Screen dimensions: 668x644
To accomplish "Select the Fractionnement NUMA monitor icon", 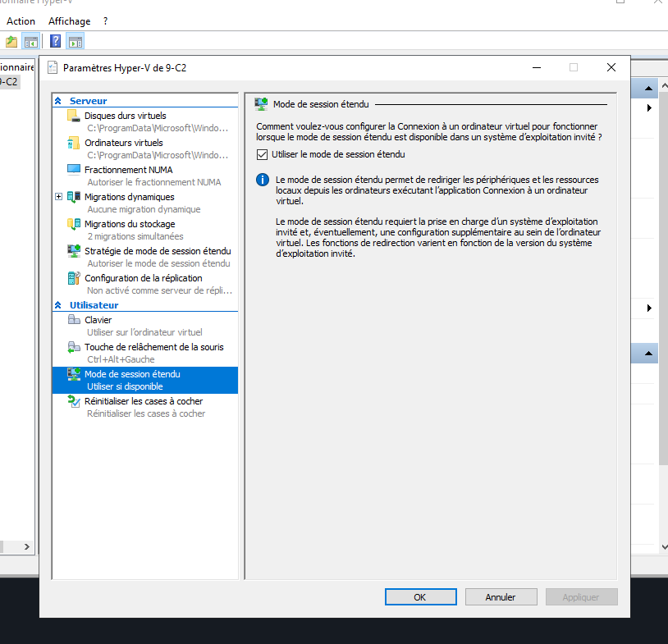I will (74, 170).
